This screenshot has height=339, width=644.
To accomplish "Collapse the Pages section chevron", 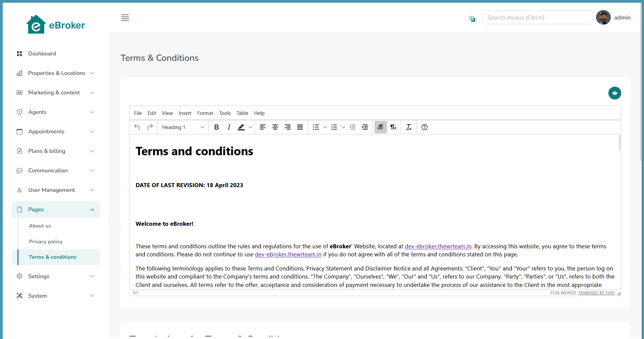I will click(x=92, y=209).
